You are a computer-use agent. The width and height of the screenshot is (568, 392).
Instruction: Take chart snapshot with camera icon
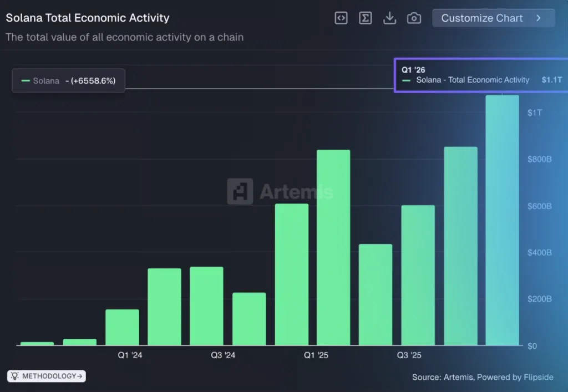pos(414,18)
